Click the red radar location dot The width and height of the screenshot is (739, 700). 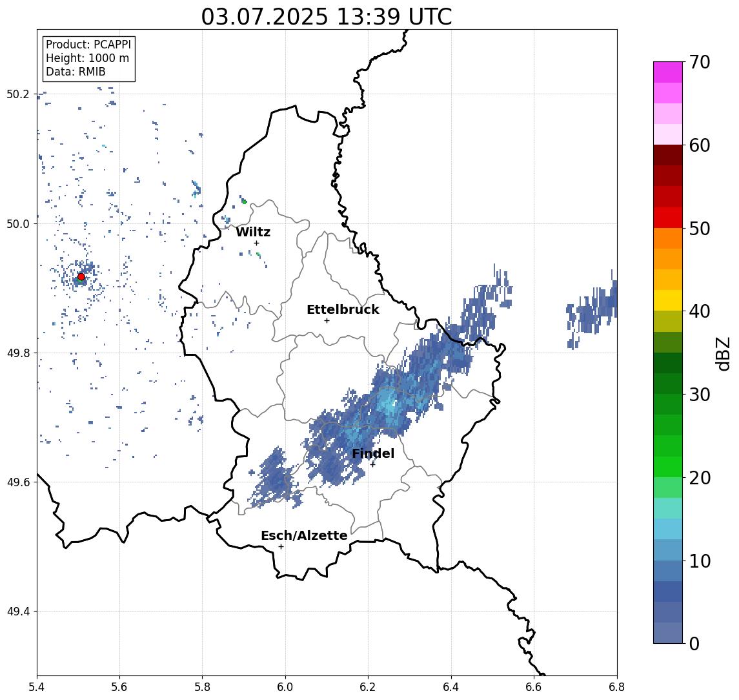tap(81, 277)
